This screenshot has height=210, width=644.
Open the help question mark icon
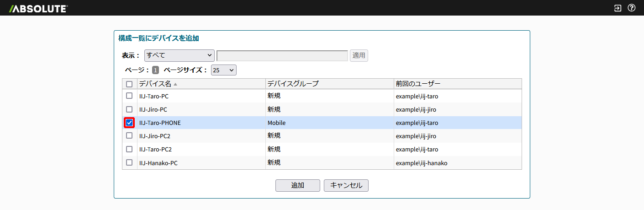(x=632, y=8)
